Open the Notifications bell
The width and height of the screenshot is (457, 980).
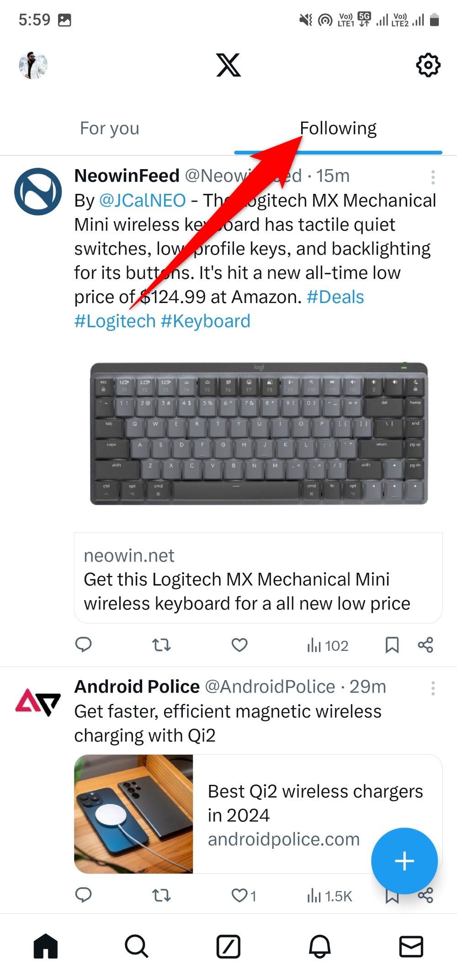click(319, 947)
